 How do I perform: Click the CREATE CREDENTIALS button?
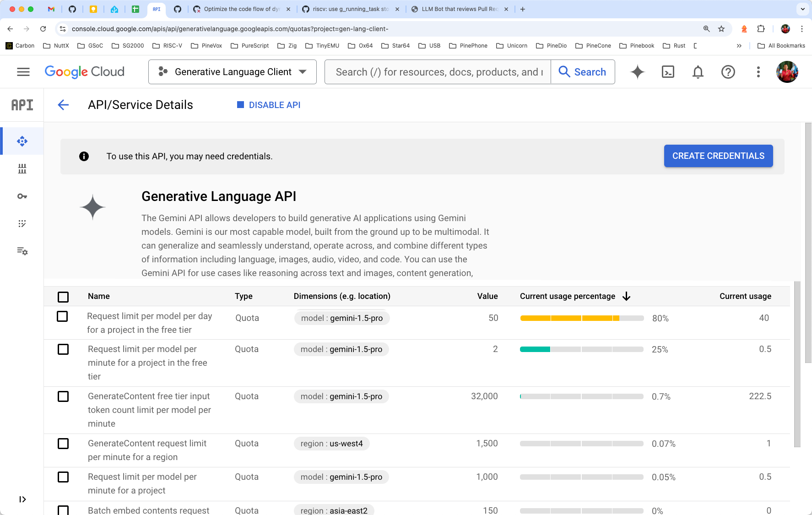point(718,156)
